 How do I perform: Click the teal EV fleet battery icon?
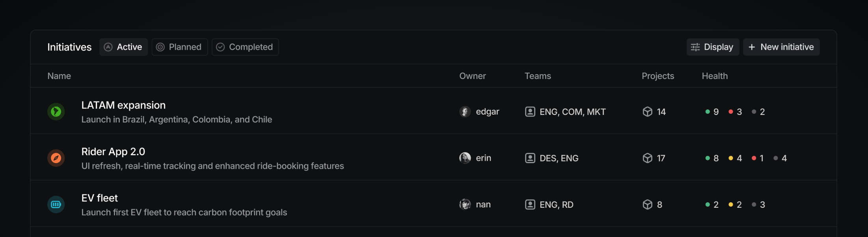[56, 205]
